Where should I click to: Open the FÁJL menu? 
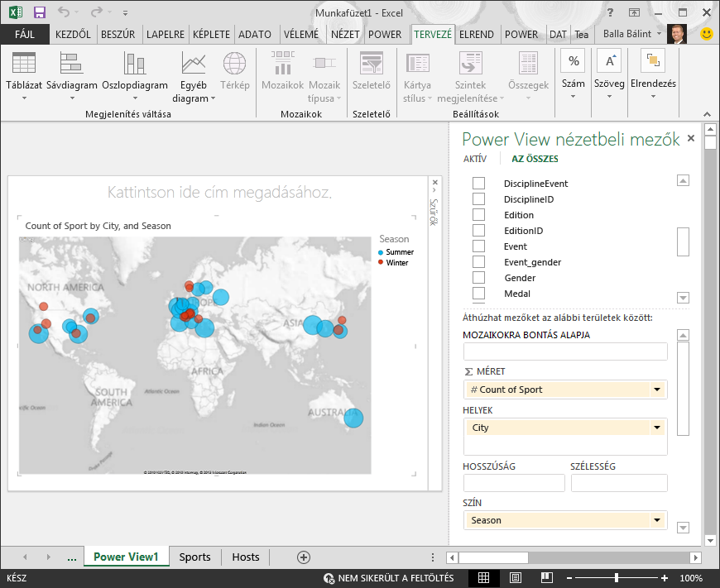[25, 35]
